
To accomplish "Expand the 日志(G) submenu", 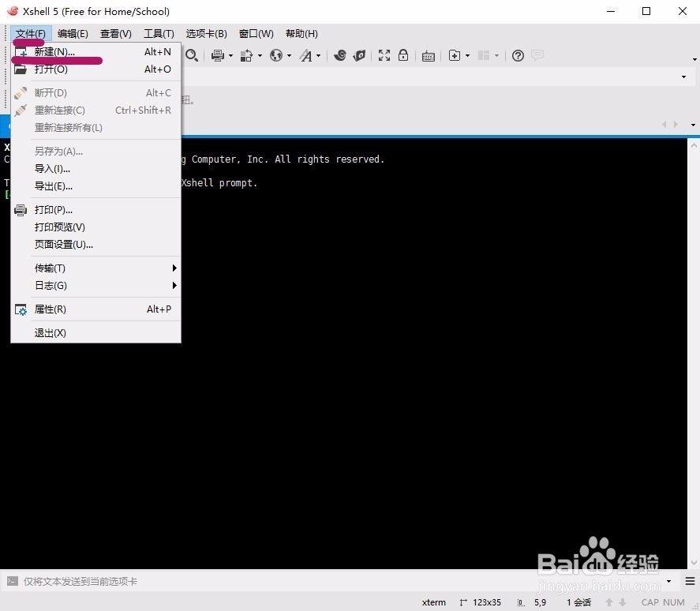I will (x=95, y=286).
